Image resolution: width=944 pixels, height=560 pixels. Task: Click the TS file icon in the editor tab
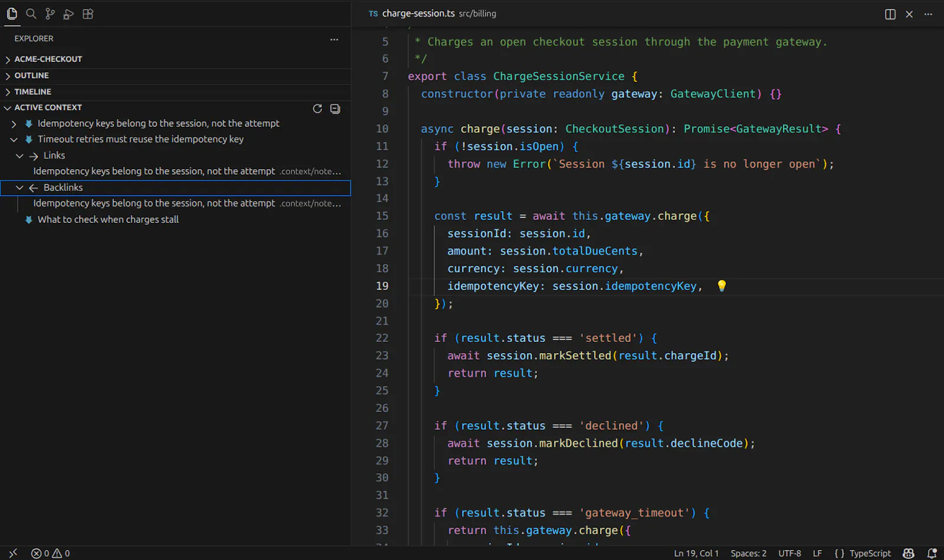[x=373, y=14]
